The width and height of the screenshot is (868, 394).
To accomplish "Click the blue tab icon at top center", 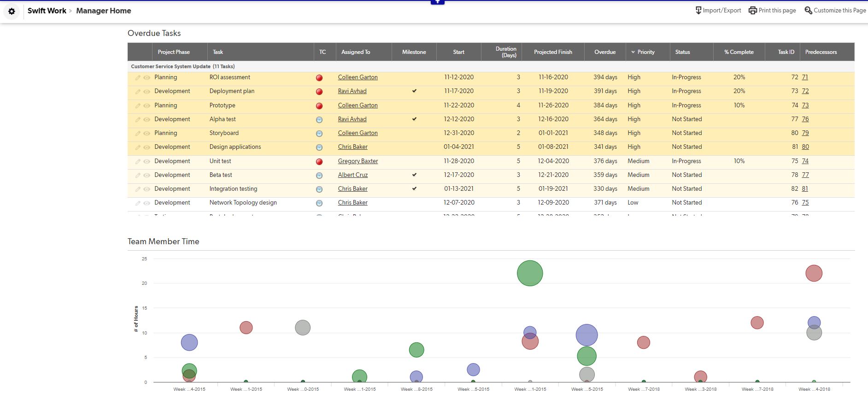I will tap(437, 2).
